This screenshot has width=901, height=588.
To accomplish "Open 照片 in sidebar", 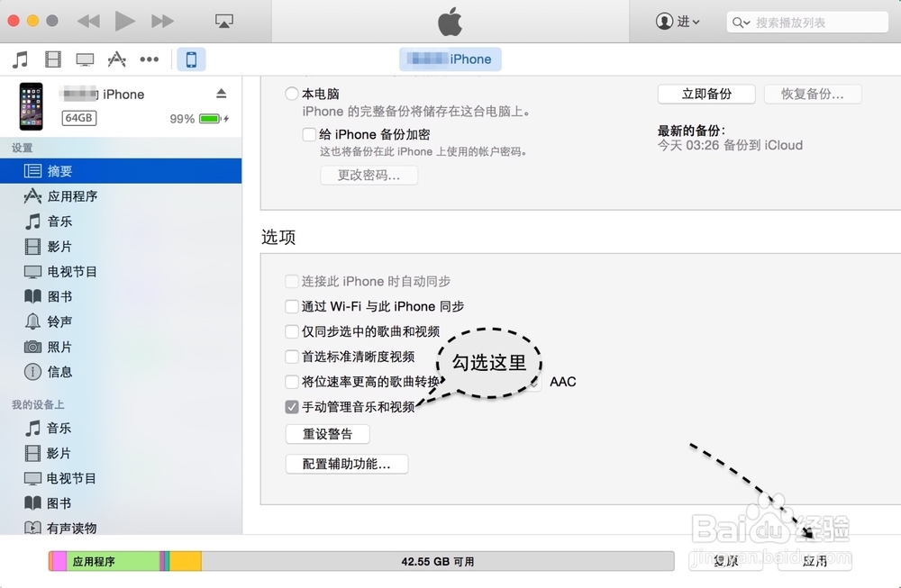I will [x=121, y=347].
